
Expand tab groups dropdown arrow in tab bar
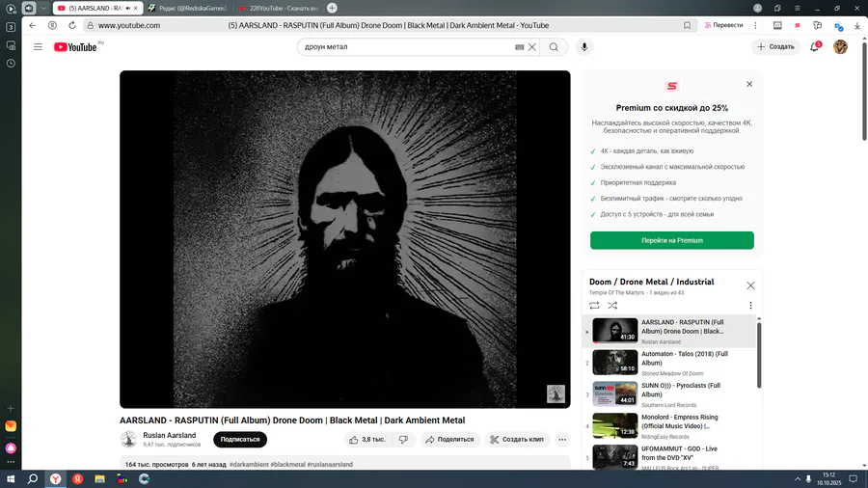[x=43, y=9]
